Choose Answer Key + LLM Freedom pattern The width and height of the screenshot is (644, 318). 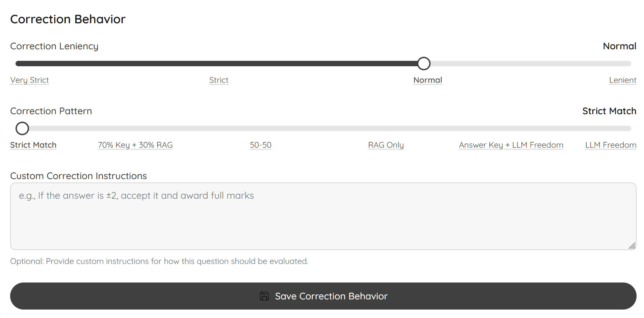pyautogui.click(x=511, y=145)
